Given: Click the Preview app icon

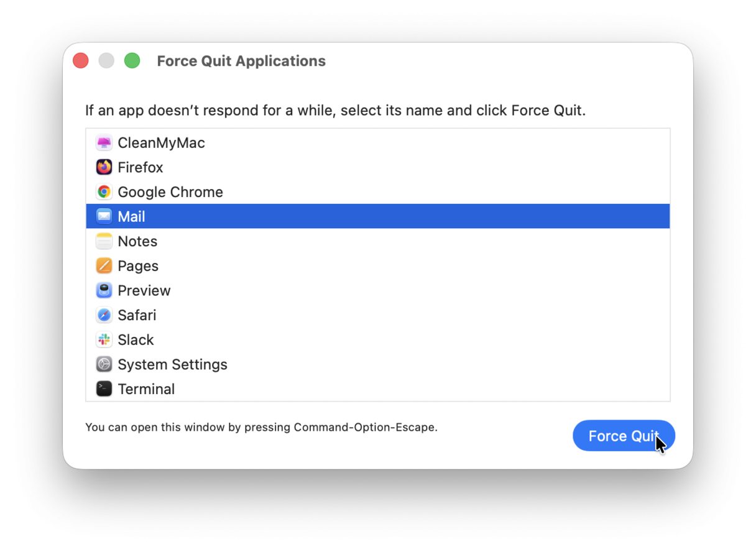Looking at the screenshot, I should point(104,290).
